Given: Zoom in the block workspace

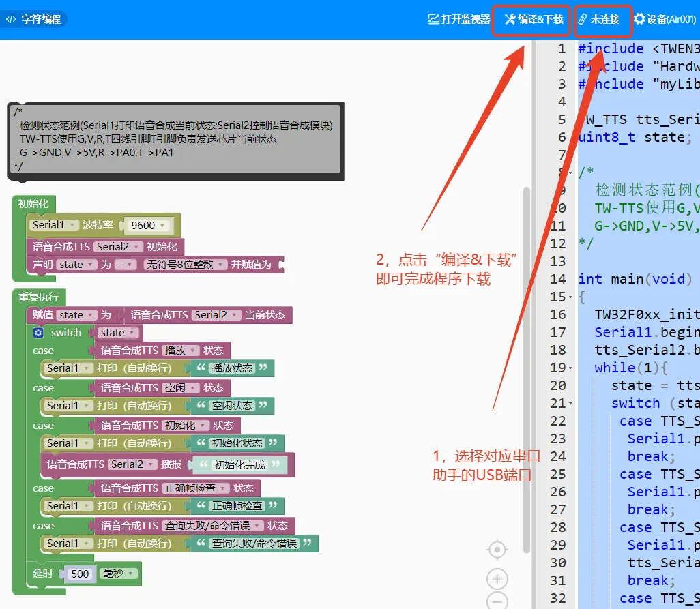Looking at the screenshot, I should coord(497,579).
